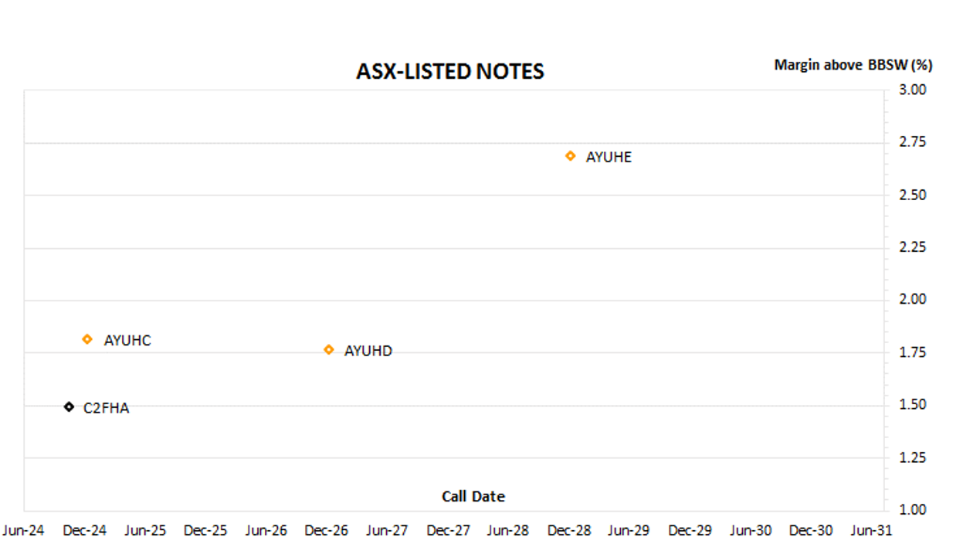This screenshot has width=980, height=544.
Task: Select the AYUHE data label
Action: (609, 157)
